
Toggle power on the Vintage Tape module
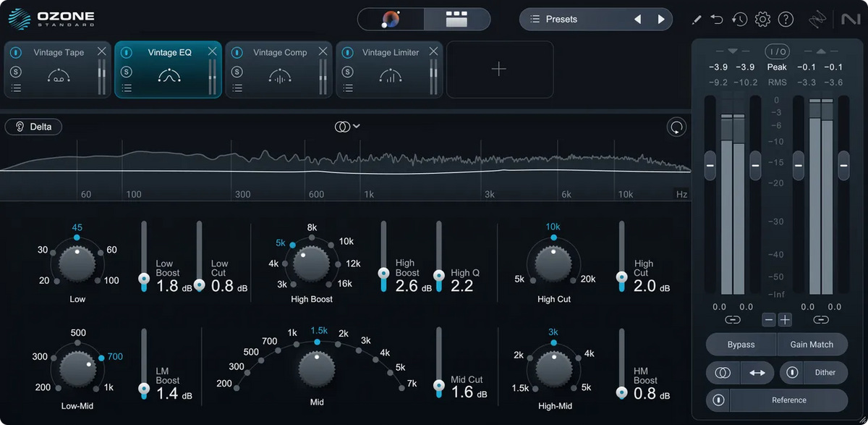pyautogui.click(x=15, y=52)
